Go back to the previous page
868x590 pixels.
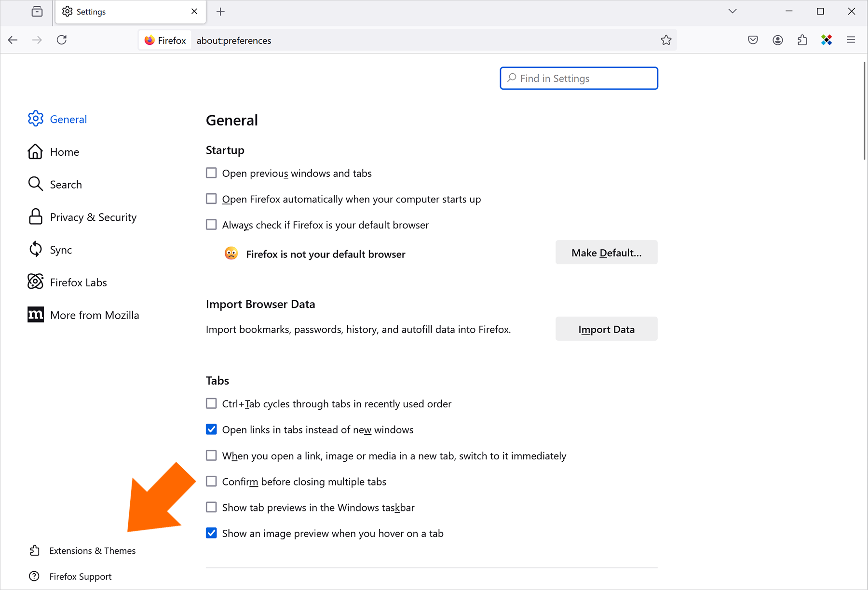tap(13, 40)
